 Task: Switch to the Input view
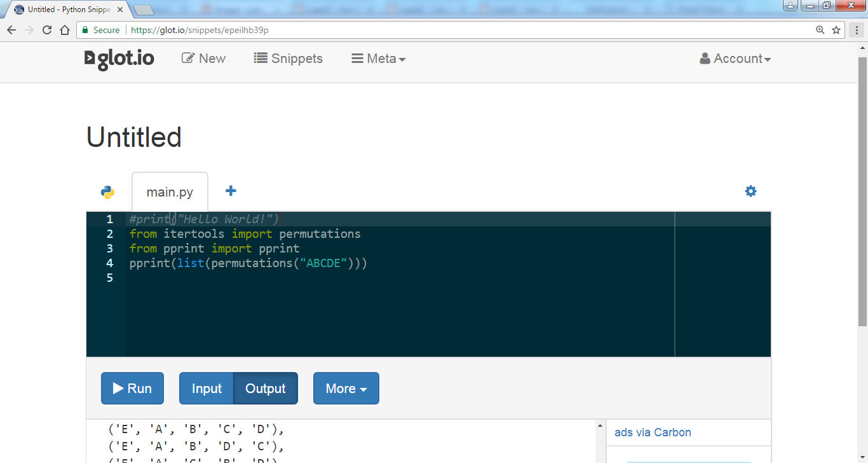[206, 388]
